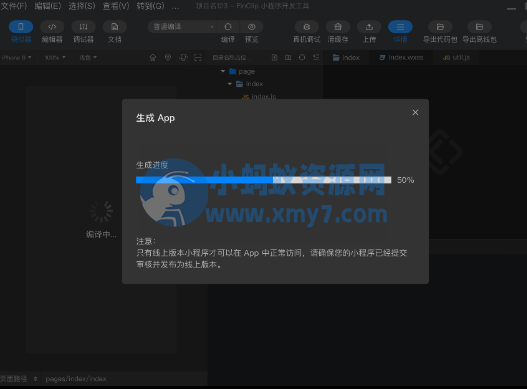Click the simulator home icon
The image size is (527, 389).
click(153, 57)
